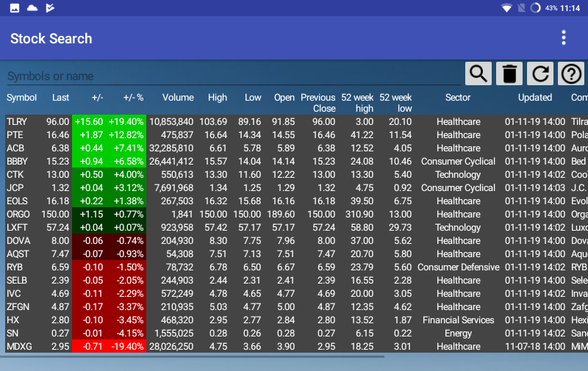The height and width of the screenshot is (371, 588).
Task: Sort by the +/- % column header
Action: point(133,98)
